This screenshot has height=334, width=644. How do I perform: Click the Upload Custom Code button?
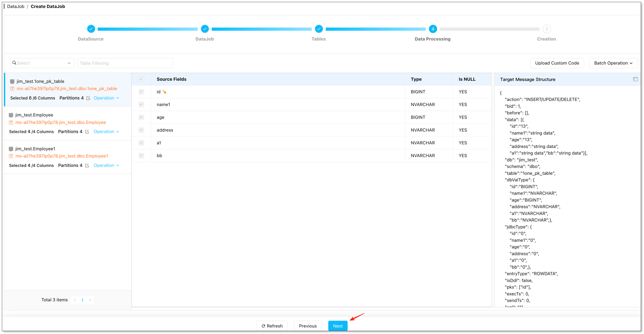point(557,63)
